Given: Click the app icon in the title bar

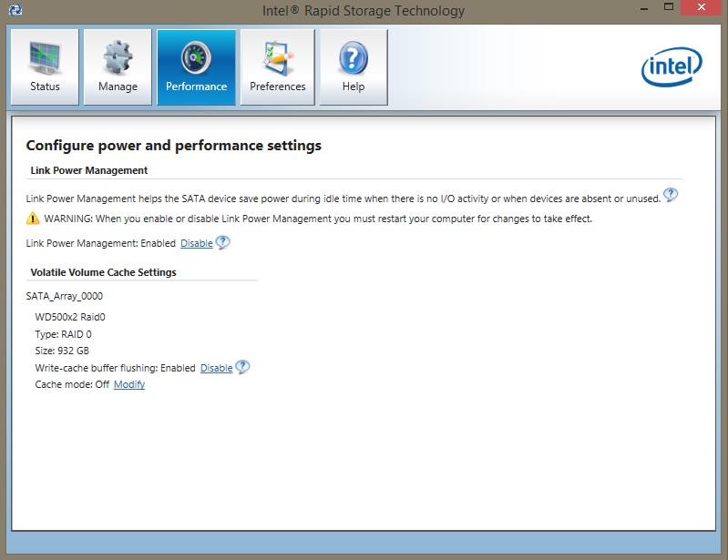Looking at the screenshot, I should [x=15, y=10].
